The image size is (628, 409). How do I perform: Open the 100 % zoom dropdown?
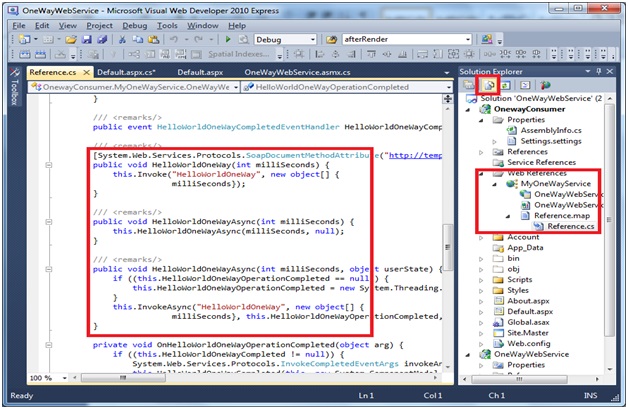[64, 378]
